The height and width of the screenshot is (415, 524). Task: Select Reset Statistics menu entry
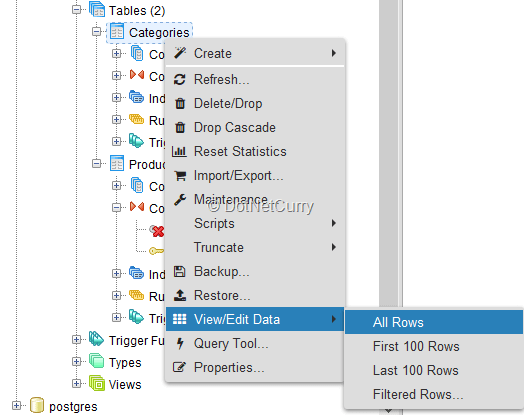tap(255, 152)
